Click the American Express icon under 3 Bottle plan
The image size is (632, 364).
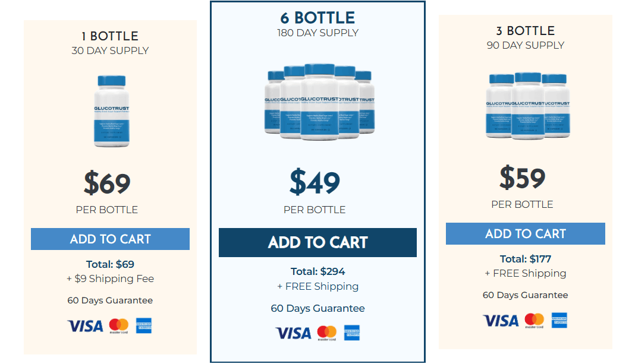point(559,320)
